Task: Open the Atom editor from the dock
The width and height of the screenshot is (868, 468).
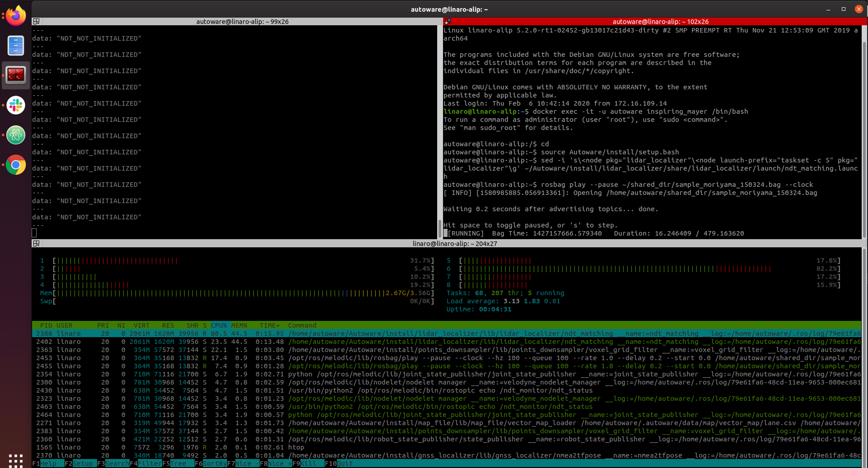Action: pyautogui.click(x=16, y=135)
